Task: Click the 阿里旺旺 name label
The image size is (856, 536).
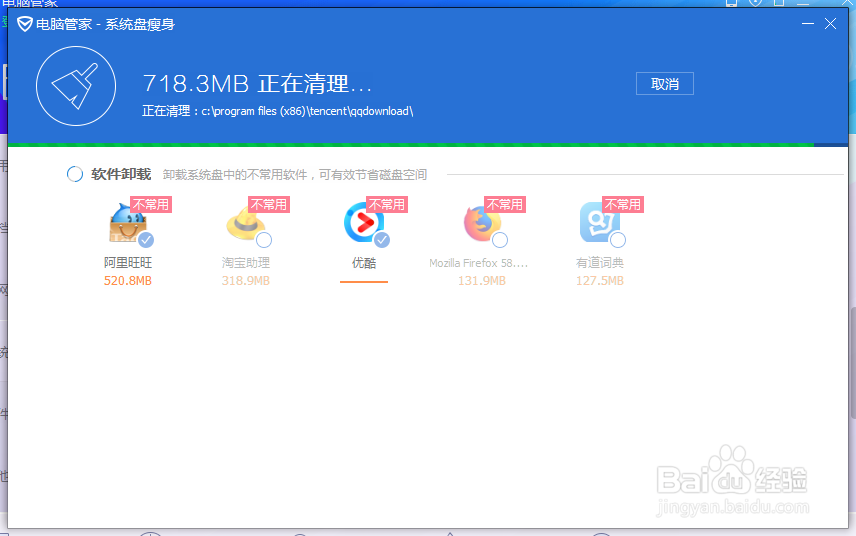Action: click(128, 263)
